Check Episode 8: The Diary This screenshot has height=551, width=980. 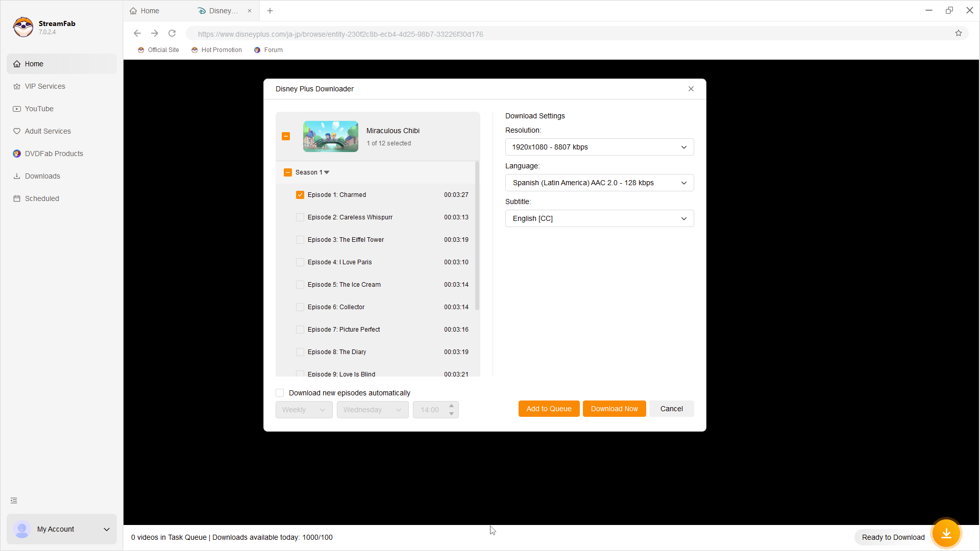click(300, 352)
